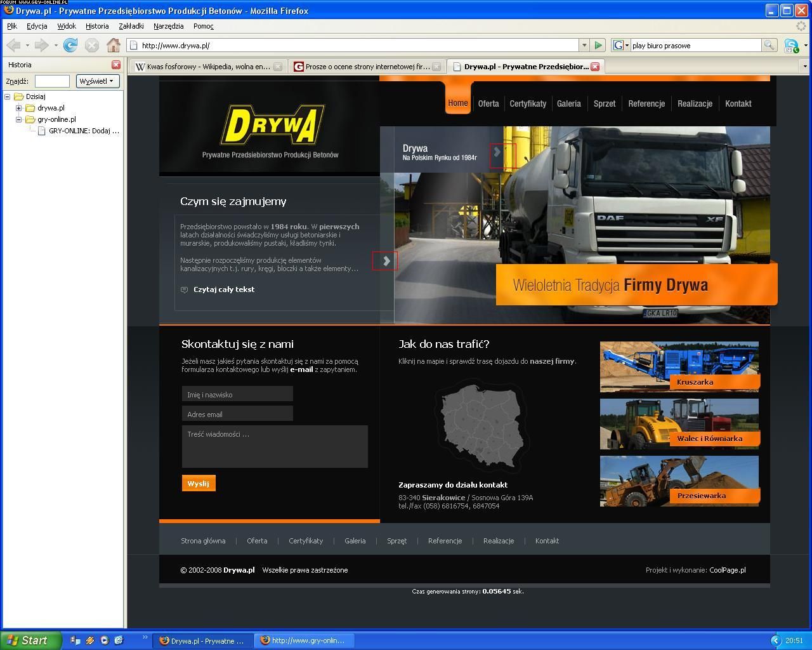Expand the drywa.pl history folder

pyautogui.click(x=18, y=108)
